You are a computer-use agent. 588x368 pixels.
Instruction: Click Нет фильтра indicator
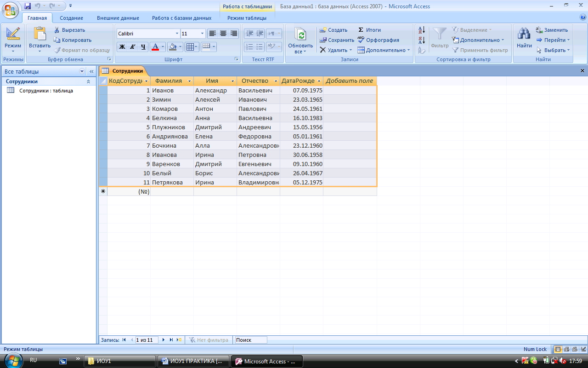(x=209, y=340)
